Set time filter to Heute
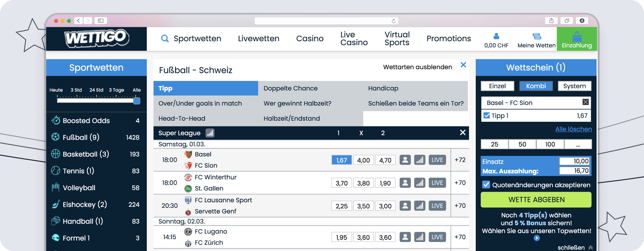 pos(56,90)
